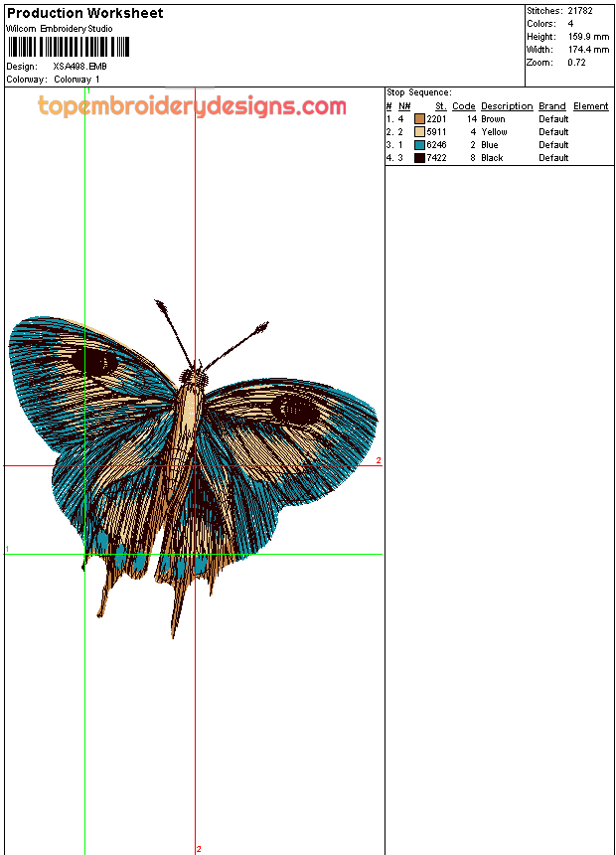
Task: Click the 'St.' column header
Action: pyautogui.click(x=441, y=106)
